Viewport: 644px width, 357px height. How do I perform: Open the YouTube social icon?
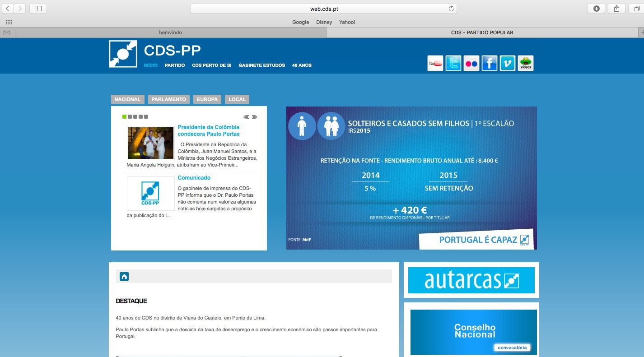click(x=435, y=64)
